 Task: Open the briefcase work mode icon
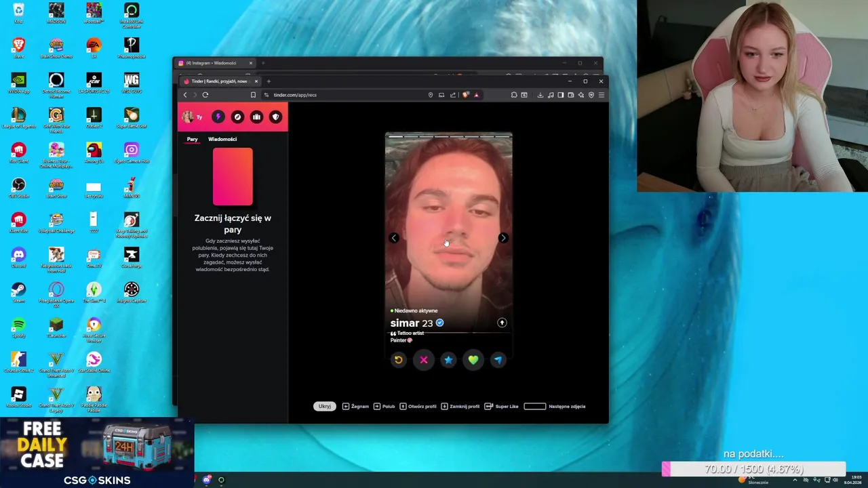click(x=256, y=117)
